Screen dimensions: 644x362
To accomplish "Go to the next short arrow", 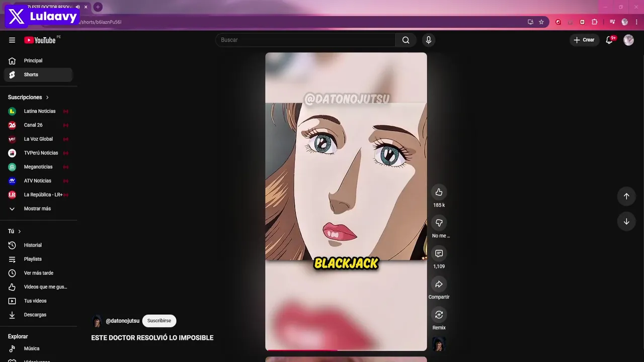I will coord(626,222).
